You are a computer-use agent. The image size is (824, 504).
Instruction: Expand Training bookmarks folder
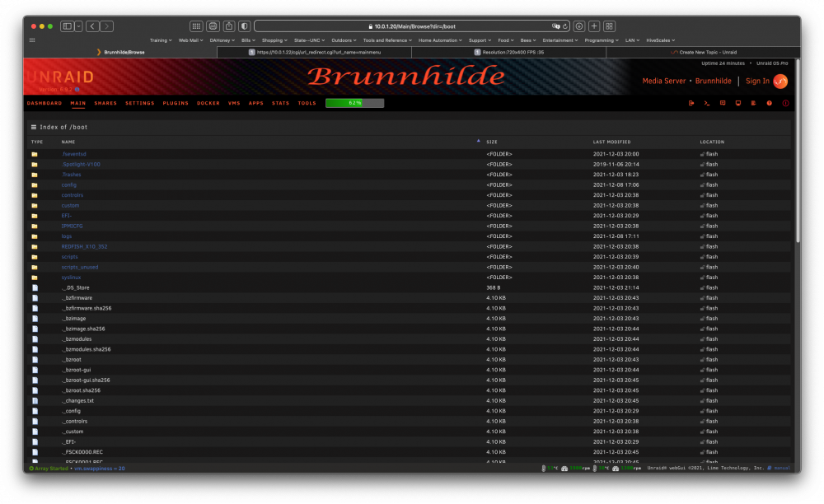pos(161,40)
